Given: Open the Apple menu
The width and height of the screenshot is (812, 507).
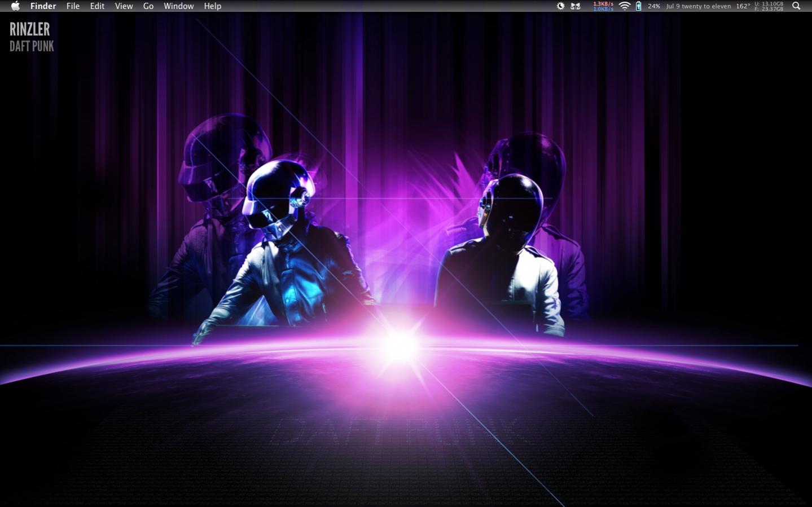Looking at the screenshot, I should (15, 6).
